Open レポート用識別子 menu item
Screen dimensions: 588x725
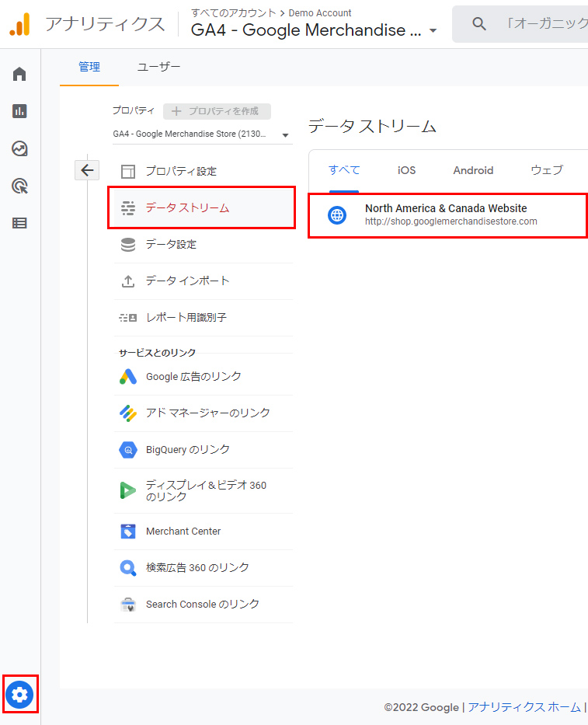click(x=204, y=318)
